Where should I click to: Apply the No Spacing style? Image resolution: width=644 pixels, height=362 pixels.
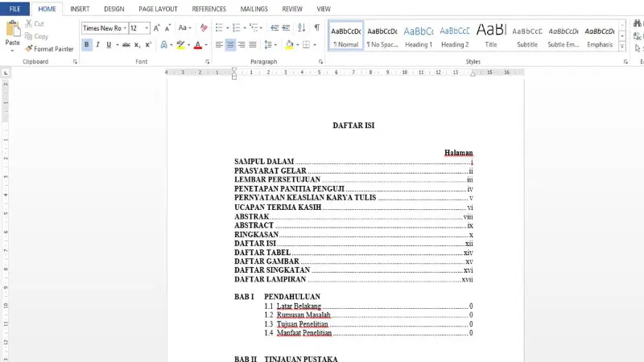(x=382, y=36)
